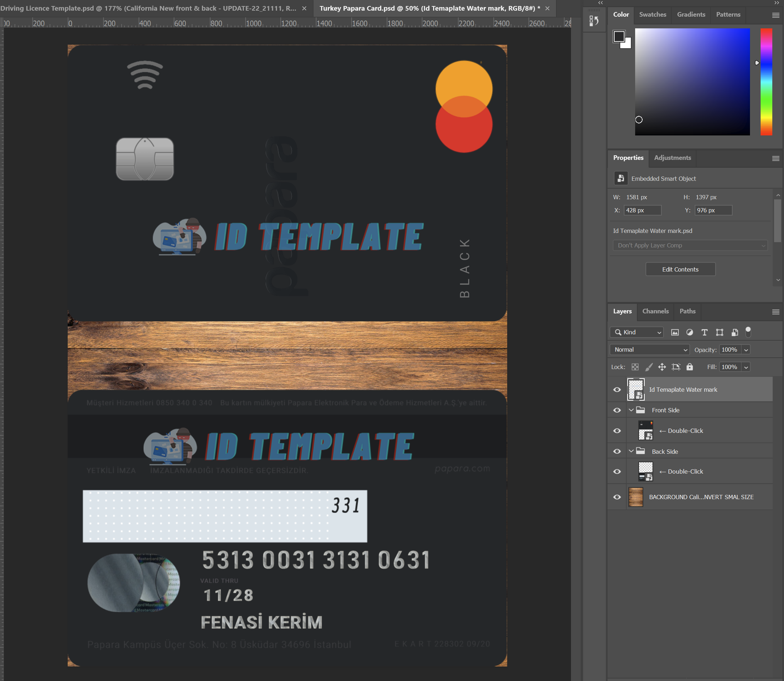
Task: Close the Turkey Papara Card.psd tab
Action: (x=547, y=9)
